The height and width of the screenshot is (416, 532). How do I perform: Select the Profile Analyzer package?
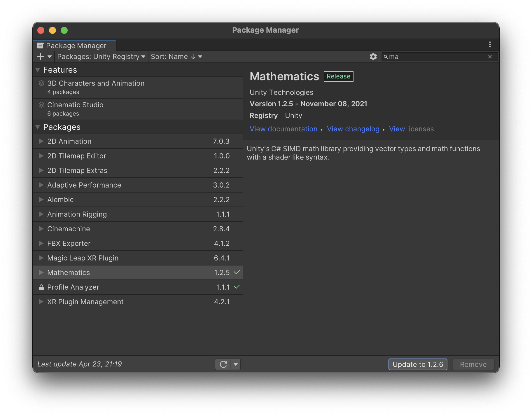138,287
